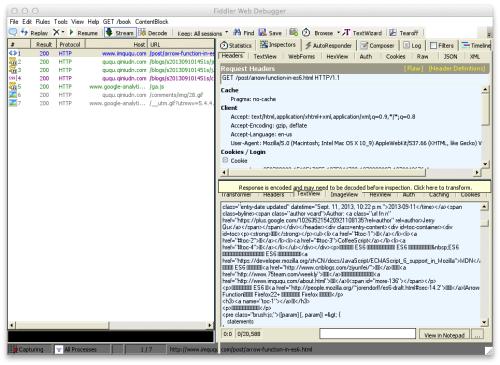Open the Composer tab
The width and height of the screenshot is (500, 365).
pos(377,45)
